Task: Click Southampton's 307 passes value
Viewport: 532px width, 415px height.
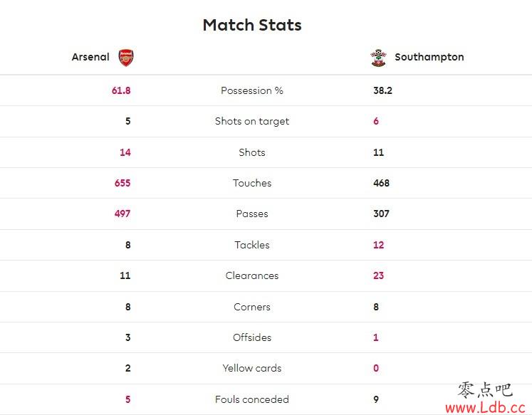Action: point(381,214)
